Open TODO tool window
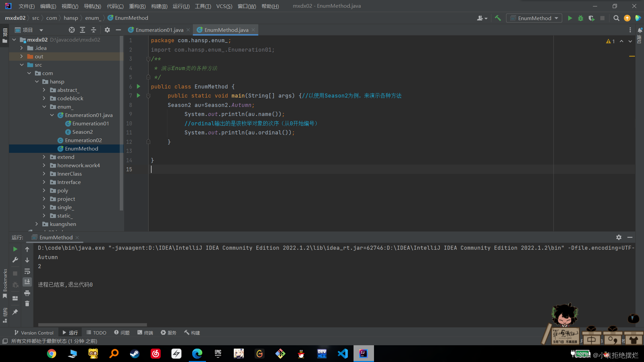This screenshot has width=644, height=362. coord(96,333)
